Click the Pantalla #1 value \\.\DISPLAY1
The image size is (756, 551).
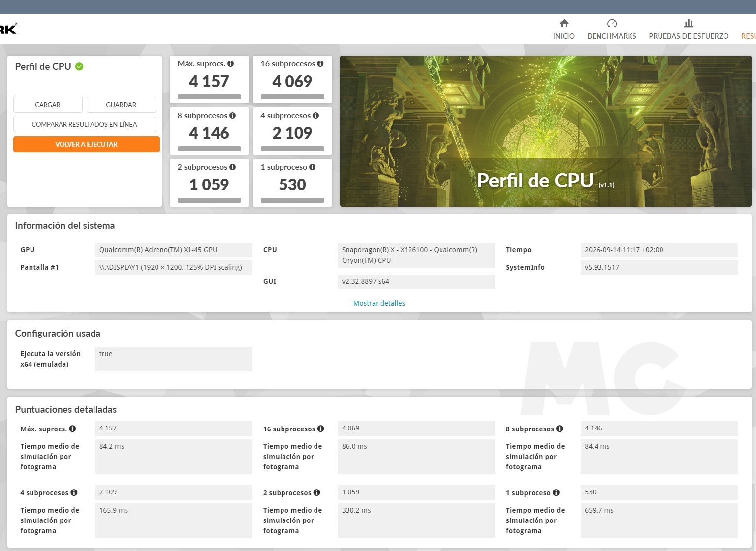tap(174, 267)
